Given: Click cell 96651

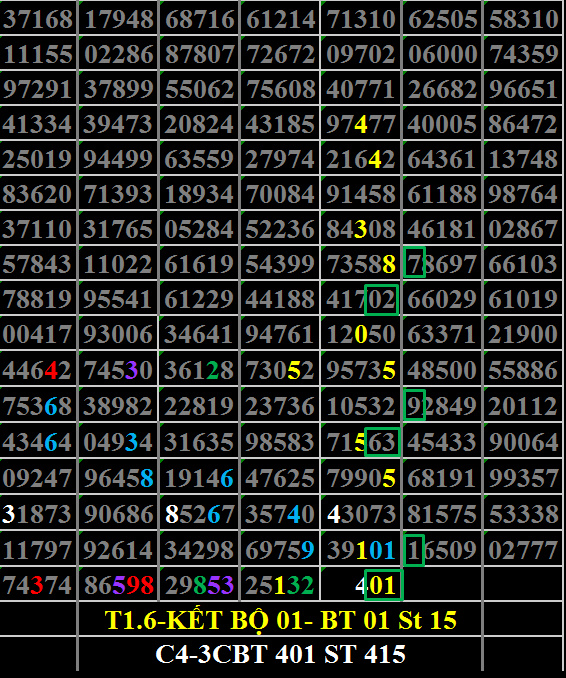Looking at the screenshot, I should pos(524,88).
